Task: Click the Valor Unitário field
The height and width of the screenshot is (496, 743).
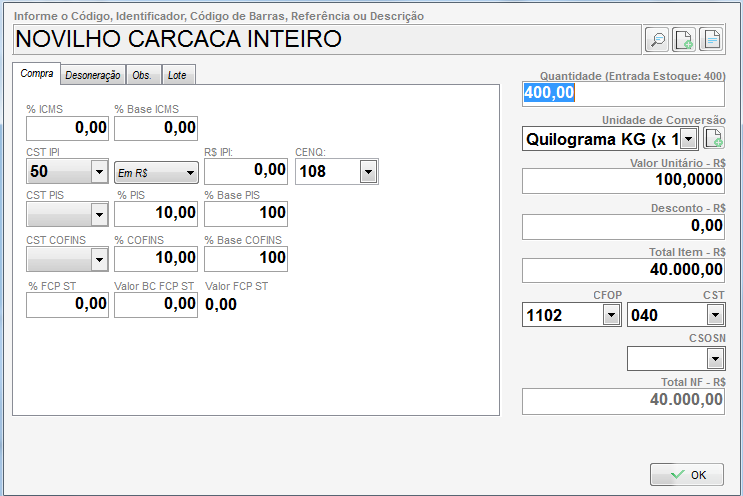Action: point(622,181)
